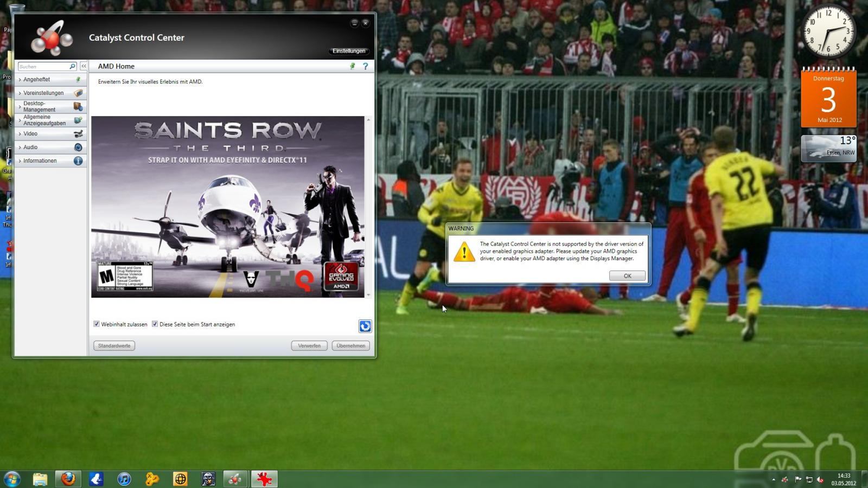Click the Übernehmen button
This screenshot has height=488, width=868.
[x=351, y=345]
